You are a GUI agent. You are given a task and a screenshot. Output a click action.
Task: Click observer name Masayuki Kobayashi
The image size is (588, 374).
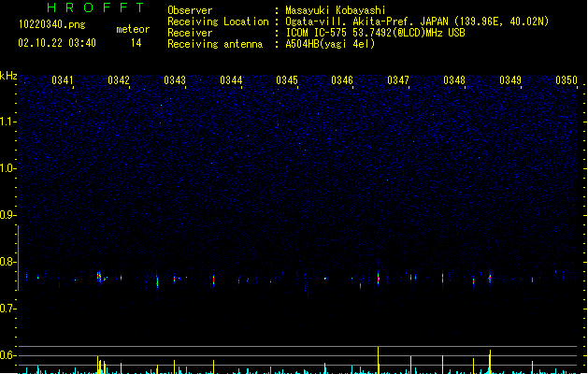tap(336, 10)
